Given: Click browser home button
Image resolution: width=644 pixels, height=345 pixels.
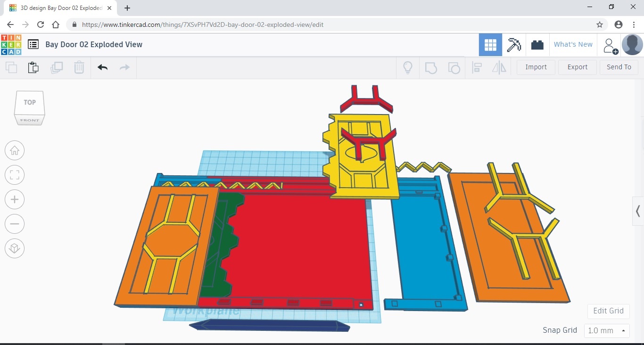Looking at the screenshot, I should pos(56,25).
